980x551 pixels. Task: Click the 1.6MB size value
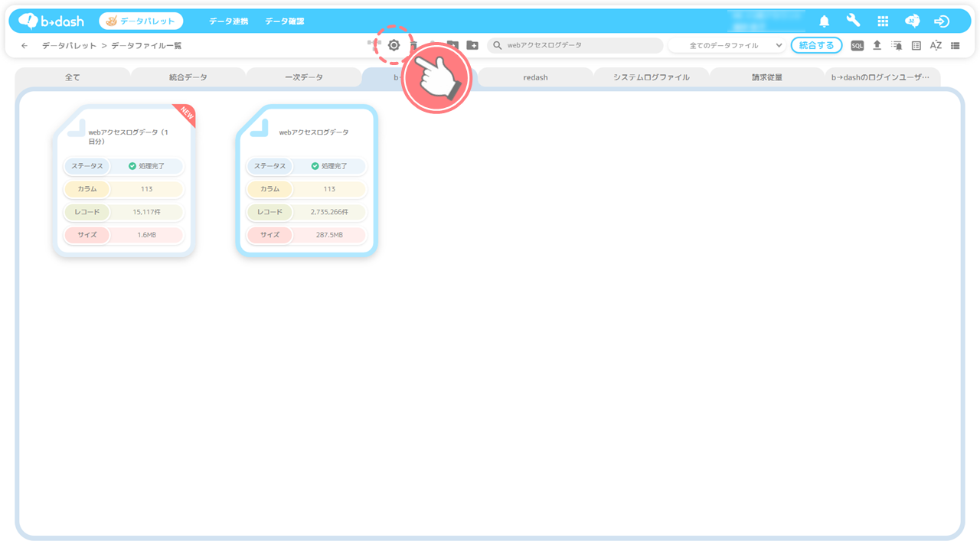(146, 235)
